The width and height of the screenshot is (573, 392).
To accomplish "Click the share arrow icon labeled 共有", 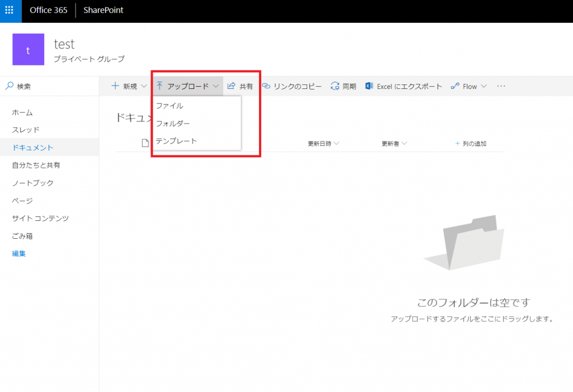I will point(231,86).
